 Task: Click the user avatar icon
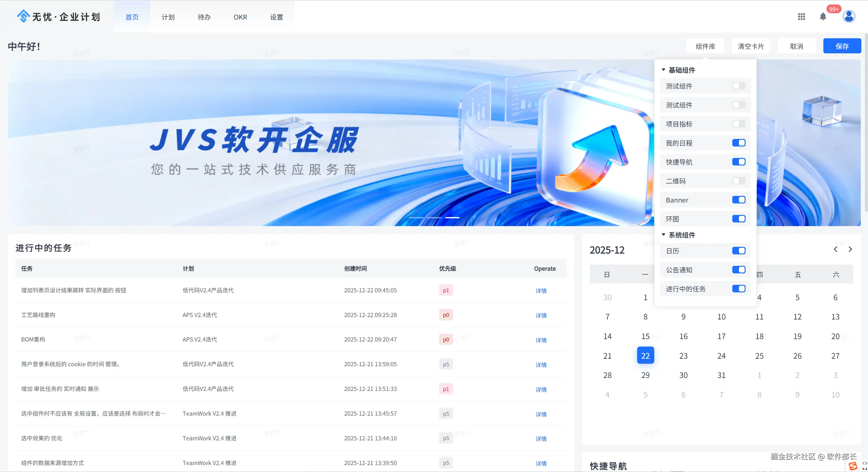point(848,16)
